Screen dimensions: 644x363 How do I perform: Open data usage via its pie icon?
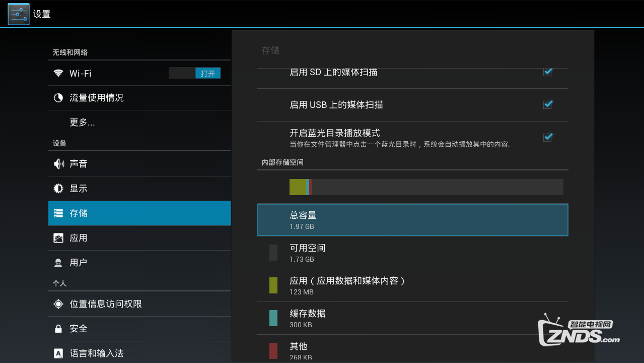[58, 98]
